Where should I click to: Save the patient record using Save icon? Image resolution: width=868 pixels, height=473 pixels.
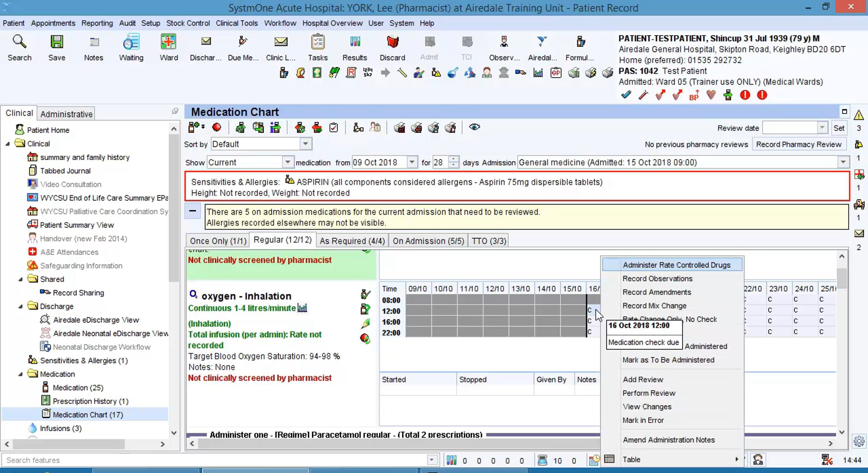pos(57,48)
